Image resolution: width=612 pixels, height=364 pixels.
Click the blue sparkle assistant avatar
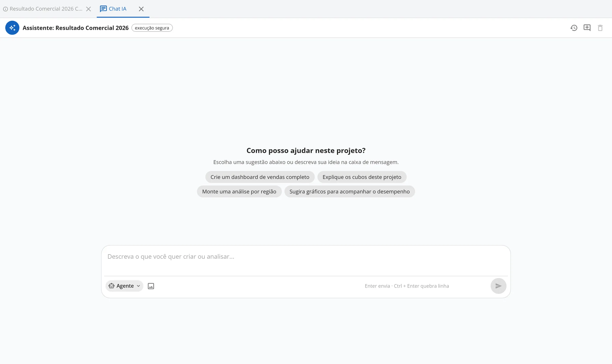tap(12, 28)
